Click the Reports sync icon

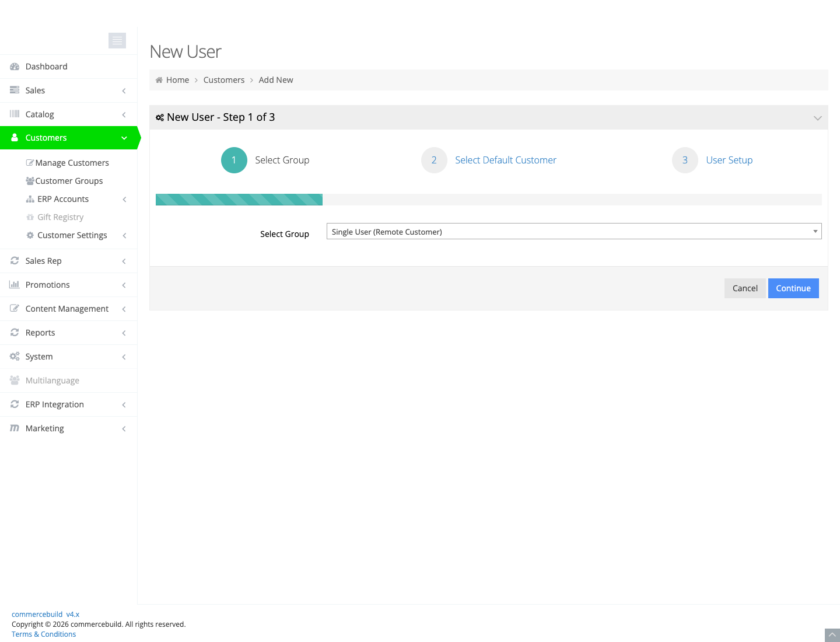15,333
